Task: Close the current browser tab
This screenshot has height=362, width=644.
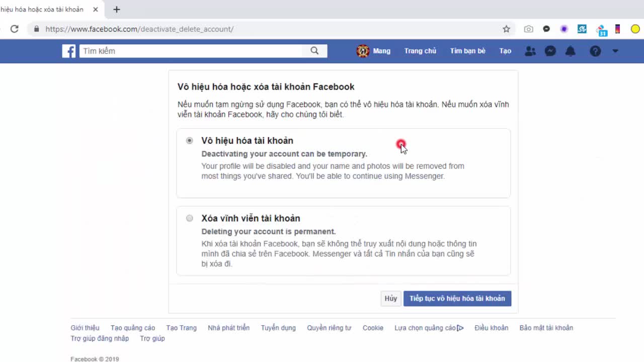Action: [x=96, y=10]
